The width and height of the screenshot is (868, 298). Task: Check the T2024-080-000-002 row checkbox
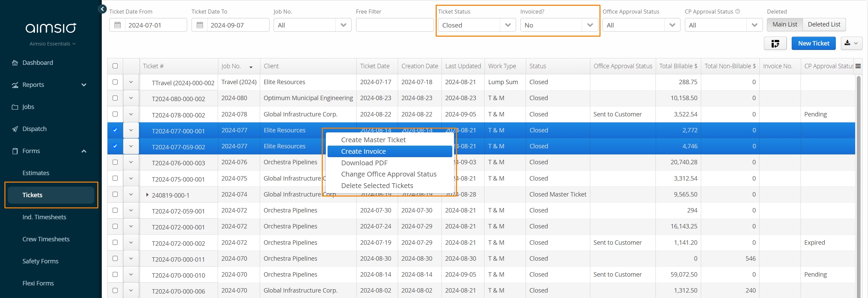pyautogui.click(x=115, y=98)
